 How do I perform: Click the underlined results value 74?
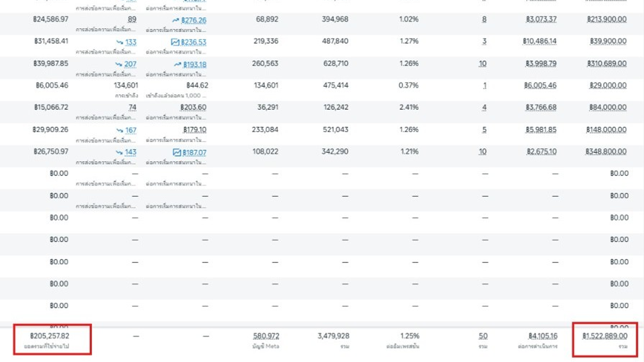tap(132, 107)
